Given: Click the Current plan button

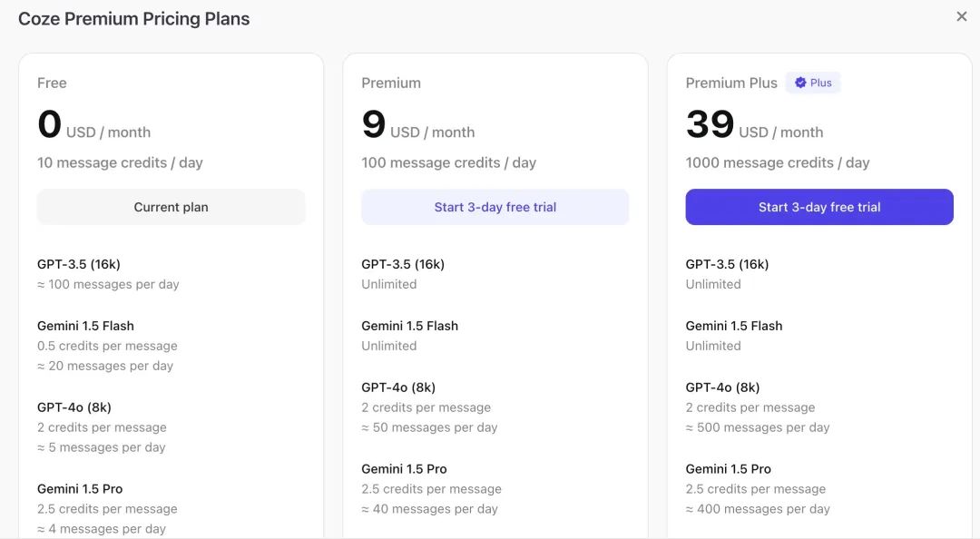Looking at the screenshot, I should point(171,207).
